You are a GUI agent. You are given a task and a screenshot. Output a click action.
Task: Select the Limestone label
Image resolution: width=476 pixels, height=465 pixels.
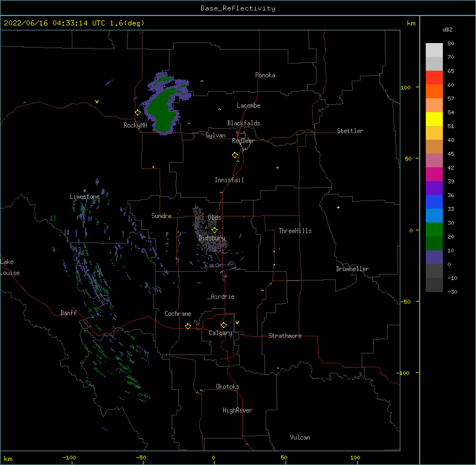point(84,197)
